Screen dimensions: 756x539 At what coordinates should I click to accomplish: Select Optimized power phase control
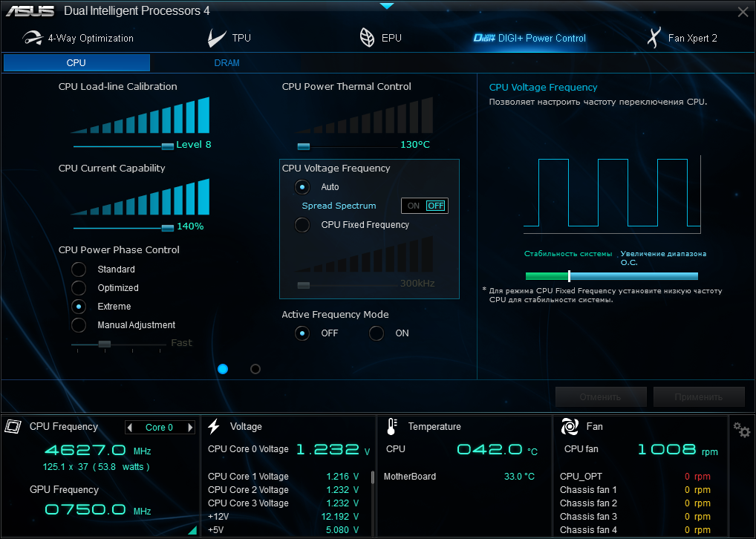tap(79, 288)
